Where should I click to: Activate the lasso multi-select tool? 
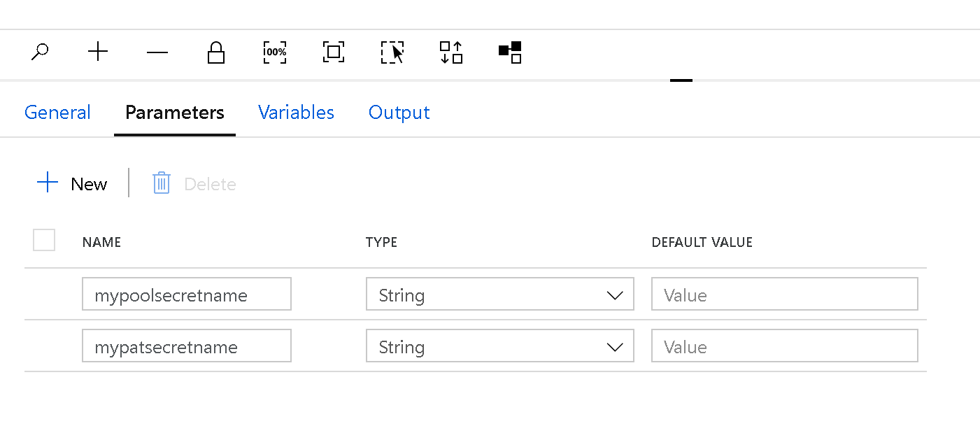(392, 52)
